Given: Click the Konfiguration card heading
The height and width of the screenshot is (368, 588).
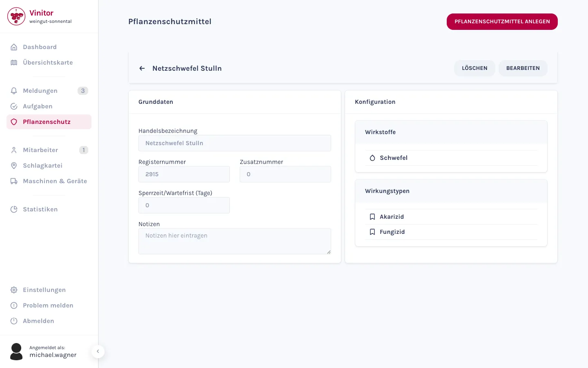Looking at the screenshot, I should pos(375,102).
